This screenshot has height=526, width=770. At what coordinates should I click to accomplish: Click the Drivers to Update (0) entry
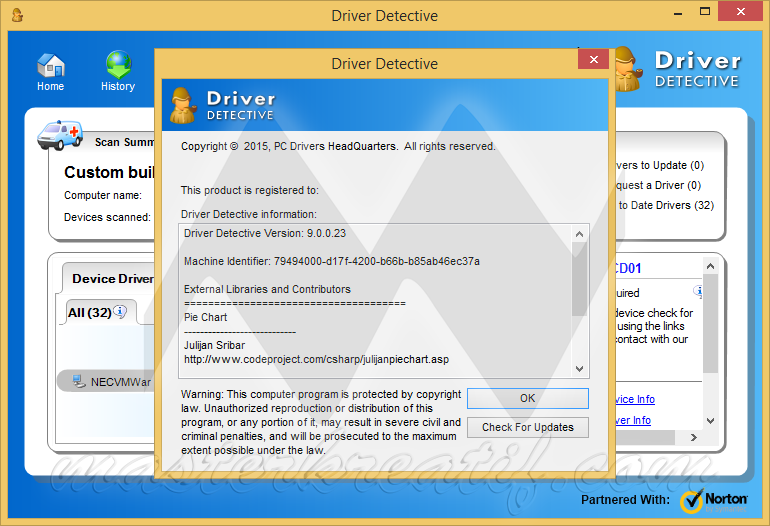tap(660, 166)
